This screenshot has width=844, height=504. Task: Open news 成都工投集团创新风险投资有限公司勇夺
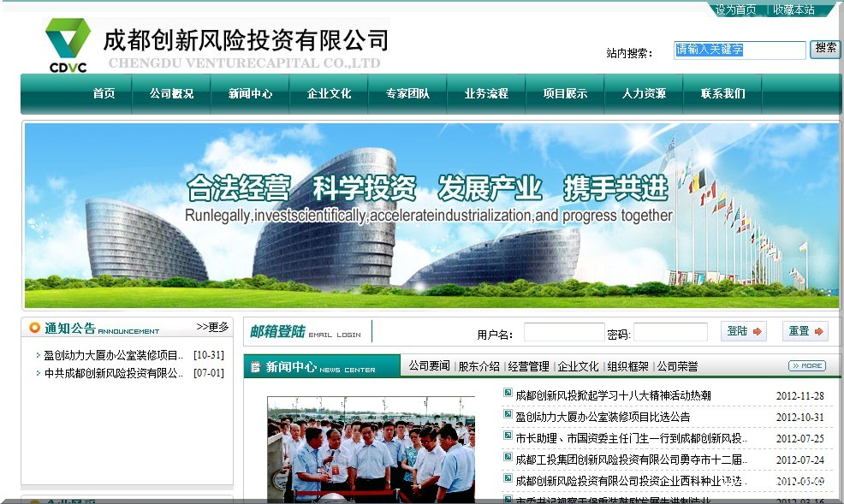(x=631, y=460)
